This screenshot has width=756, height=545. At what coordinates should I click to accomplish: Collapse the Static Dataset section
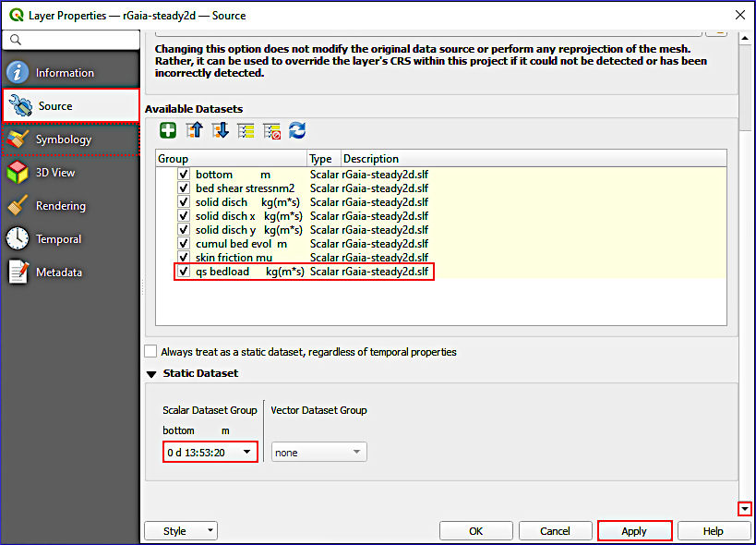[151, 374]
